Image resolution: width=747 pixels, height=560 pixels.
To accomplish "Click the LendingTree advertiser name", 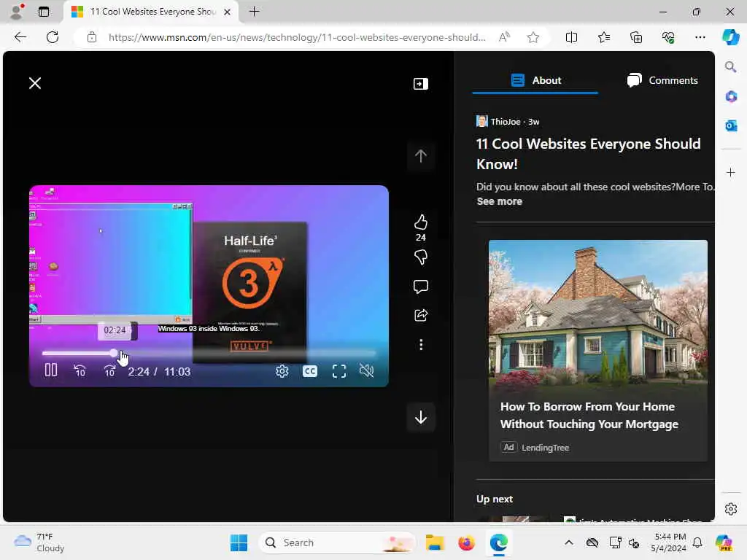I will (546, 448).
